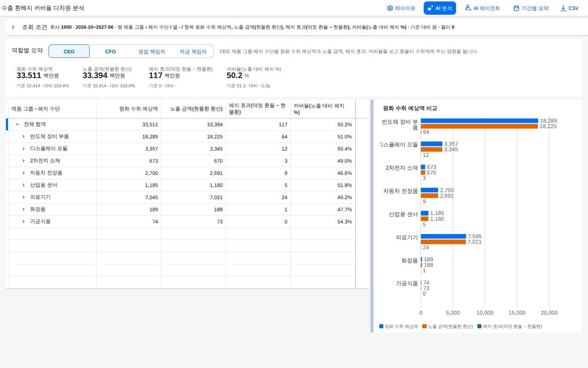Image resolution: width=588 pixels, height=368 pixels.
Task: Expand the 조회 조건 filter panel
Action: click(x=13, y=27)
